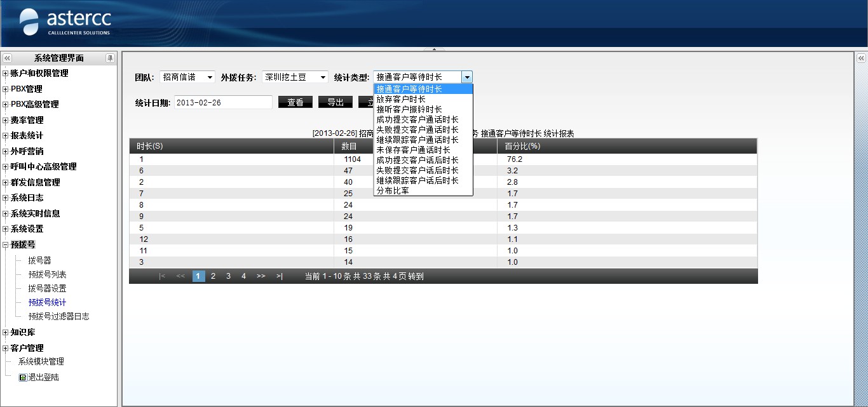Close the 统计类型 dropdown arrow
Image resolution: width=868 pixels, height=407 pixels.
click(467, 77)
